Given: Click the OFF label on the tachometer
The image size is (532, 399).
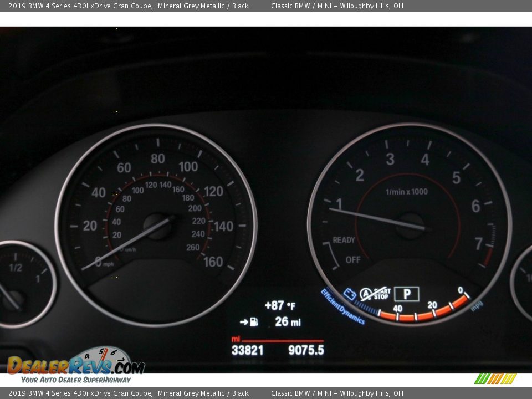Looking at the screenshot, I should [x=353, y=260].
